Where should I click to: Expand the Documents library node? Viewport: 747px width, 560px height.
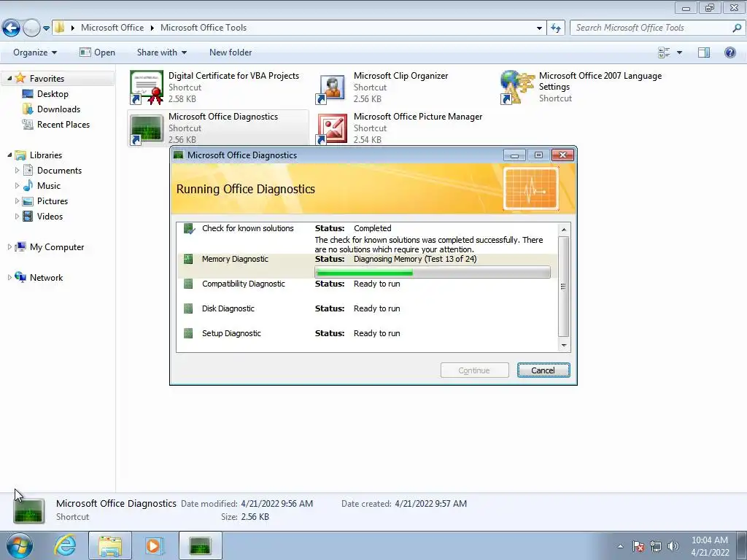[x=18, y=170]
